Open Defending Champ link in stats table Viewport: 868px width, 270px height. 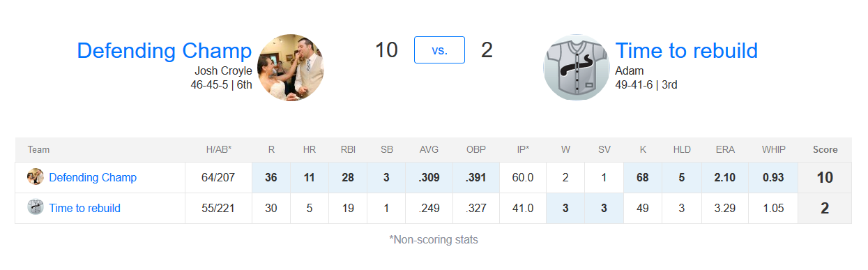click(x=93, y=178)
